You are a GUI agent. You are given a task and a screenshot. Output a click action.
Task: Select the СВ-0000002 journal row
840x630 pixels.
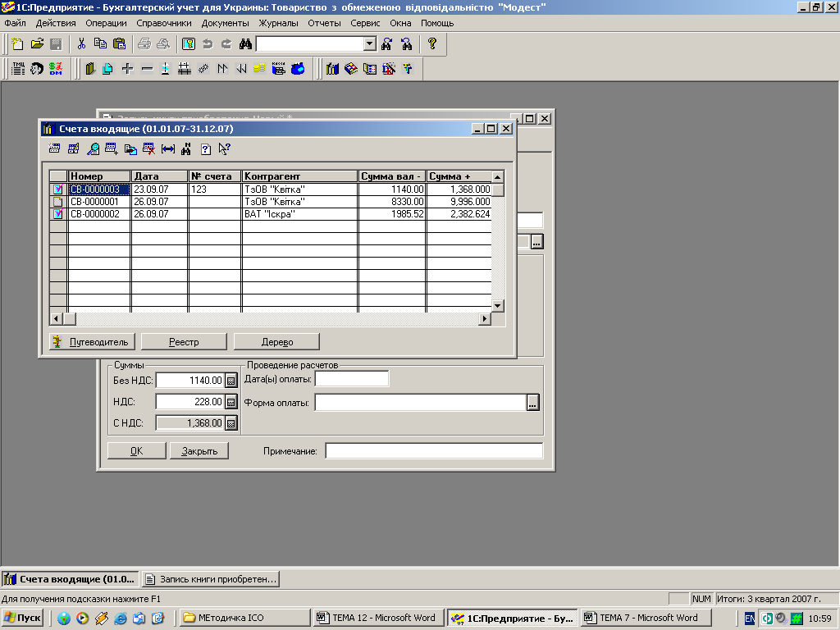tap(270, 214)
